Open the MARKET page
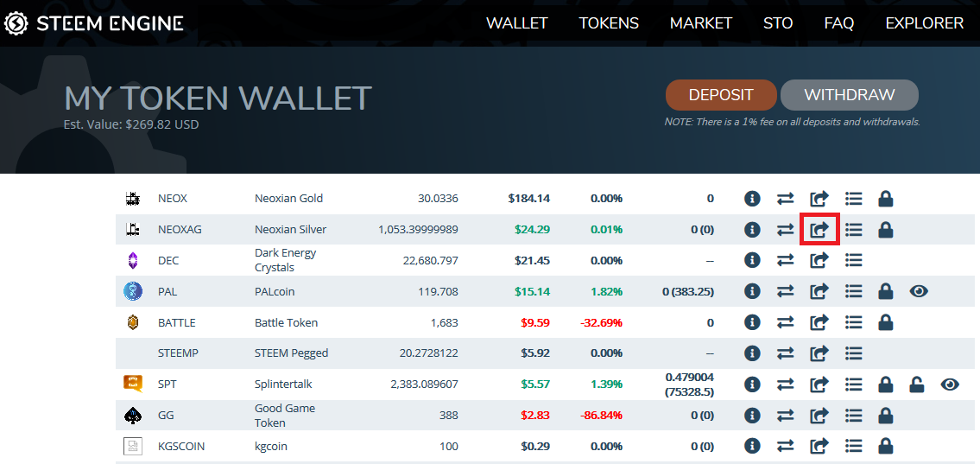This screenshot has height=464, width=980. (x=700, y=23)
